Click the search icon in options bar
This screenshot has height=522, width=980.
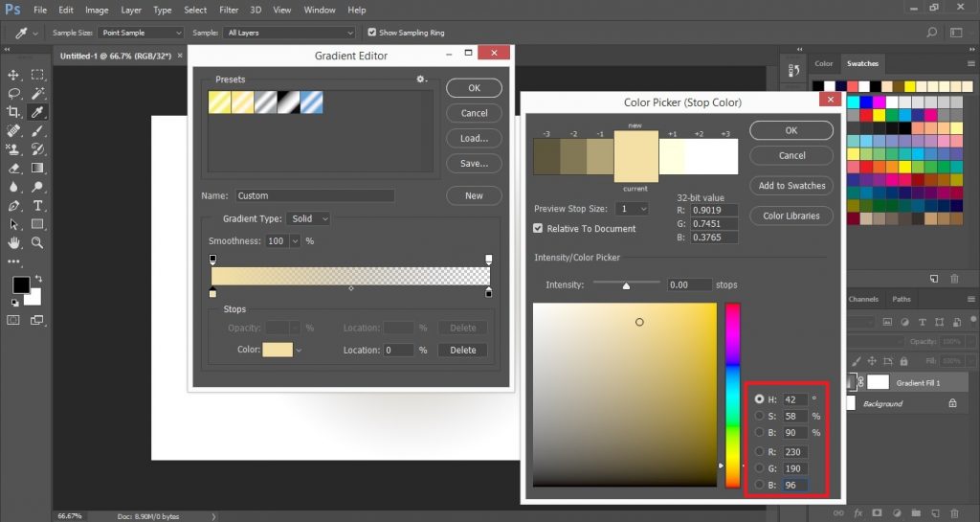tap(932, 33)
